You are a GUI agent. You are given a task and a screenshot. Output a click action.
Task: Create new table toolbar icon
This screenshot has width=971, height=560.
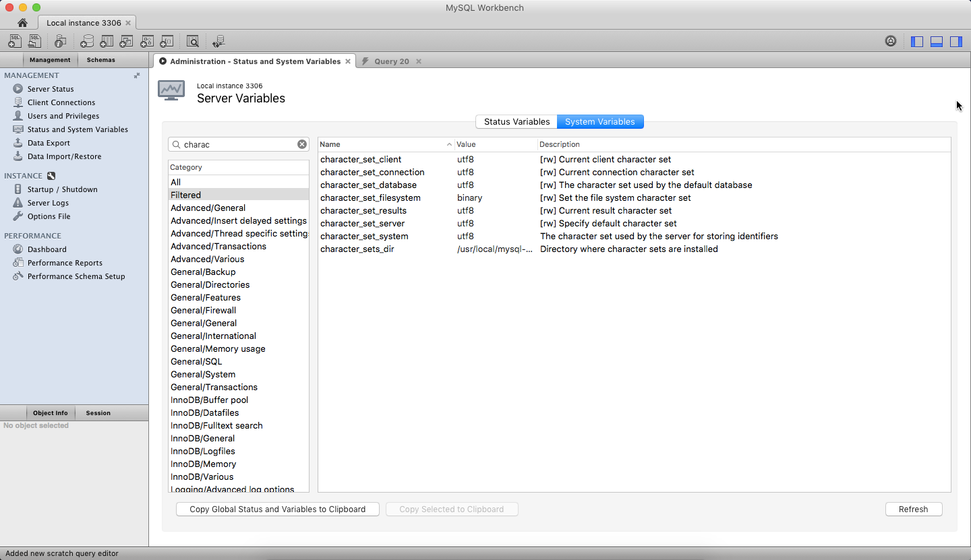[107, 41]
